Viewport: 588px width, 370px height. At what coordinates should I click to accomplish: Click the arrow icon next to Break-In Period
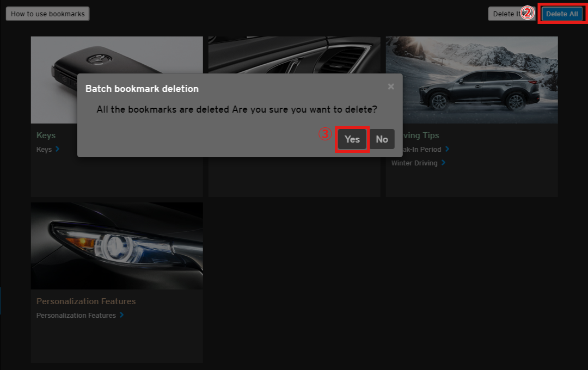tap(447, 149)
